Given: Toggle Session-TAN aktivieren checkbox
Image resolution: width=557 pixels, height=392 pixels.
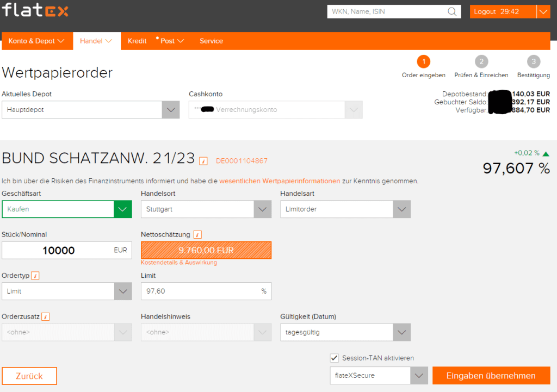Looking at the screenshot, I should click(335, 358).
